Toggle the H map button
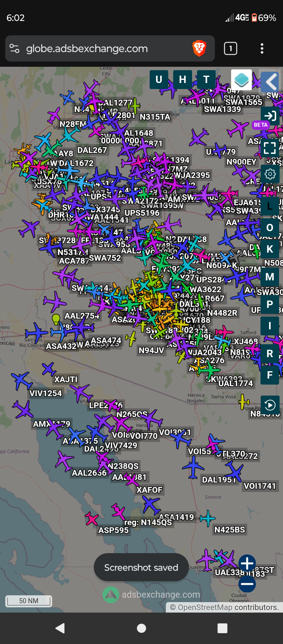The height and width of the screenshot is (644, 283). [x=183, y=80]
